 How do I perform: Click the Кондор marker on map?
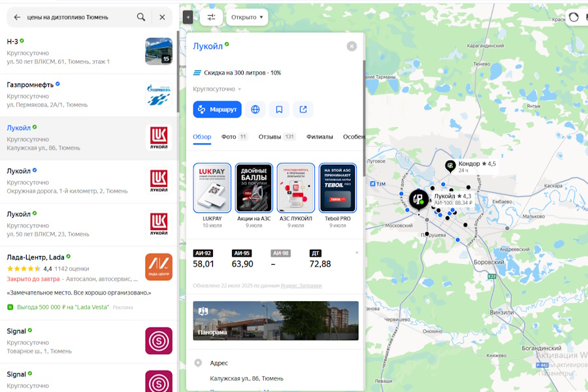pos(450,167)
